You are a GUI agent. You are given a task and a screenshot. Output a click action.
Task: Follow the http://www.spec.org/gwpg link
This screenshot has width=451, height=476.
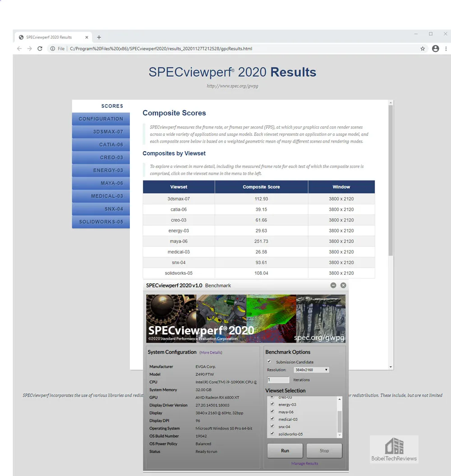coord(232,86)
